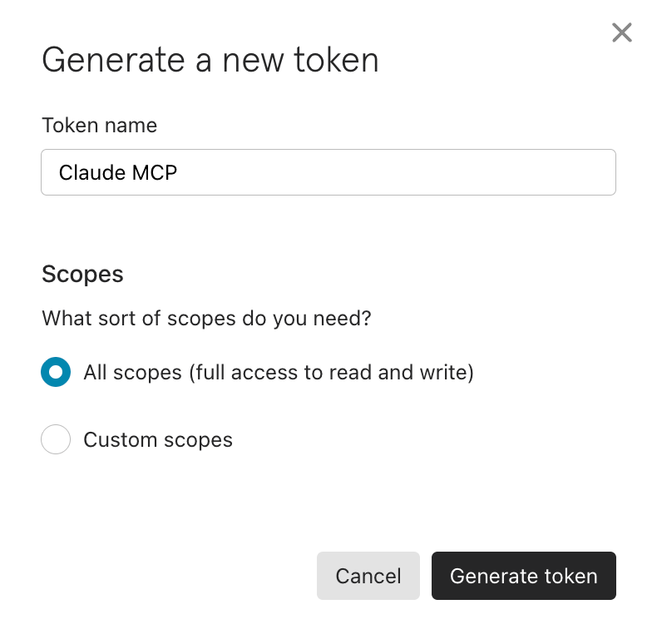Click 'What sort of scopes do you need?' text
This screenshot has height=644, width=657.
(206, 319)
